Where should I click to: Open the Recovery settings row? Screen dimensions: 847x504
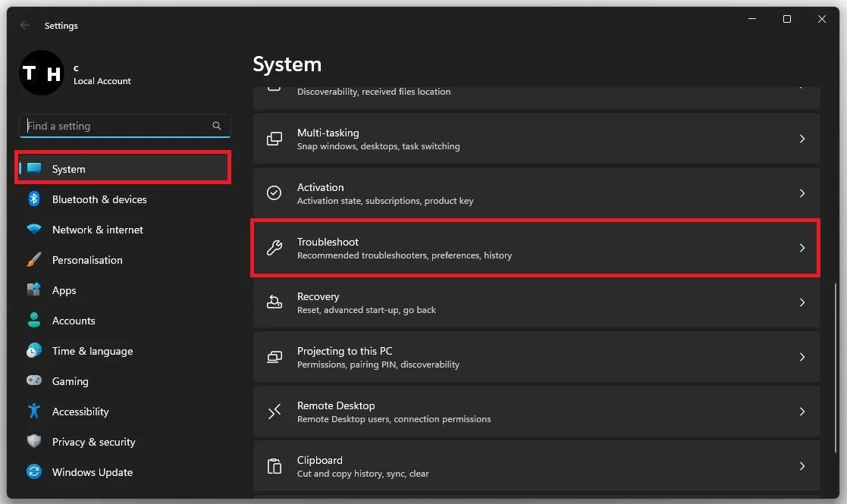(536, 302)
